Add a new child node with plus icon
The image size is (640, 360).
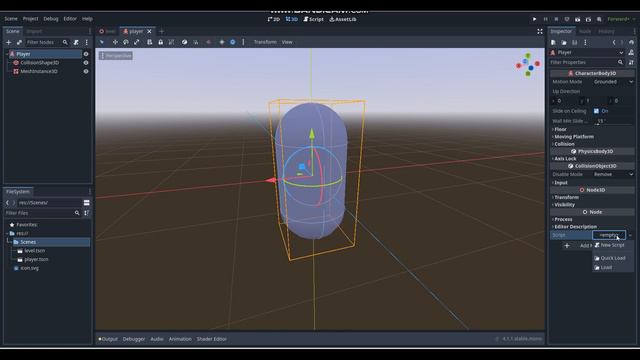click(x=9, y=42)
